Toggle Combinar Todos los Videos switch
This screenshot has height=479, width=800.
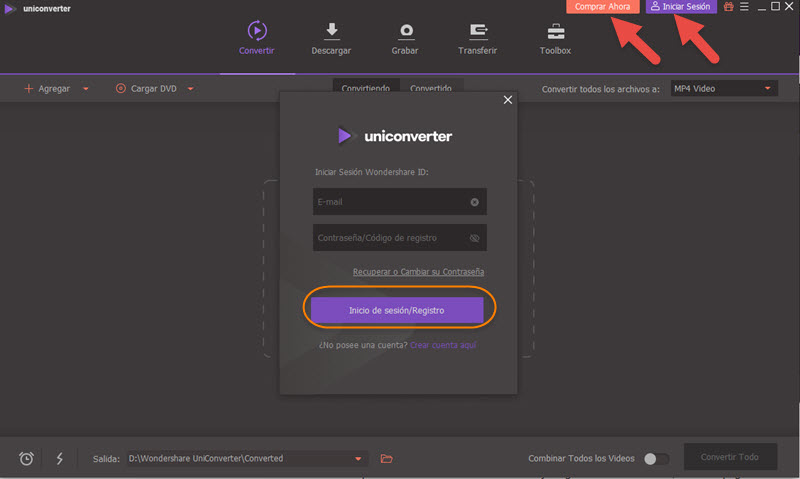click(656, 459)
